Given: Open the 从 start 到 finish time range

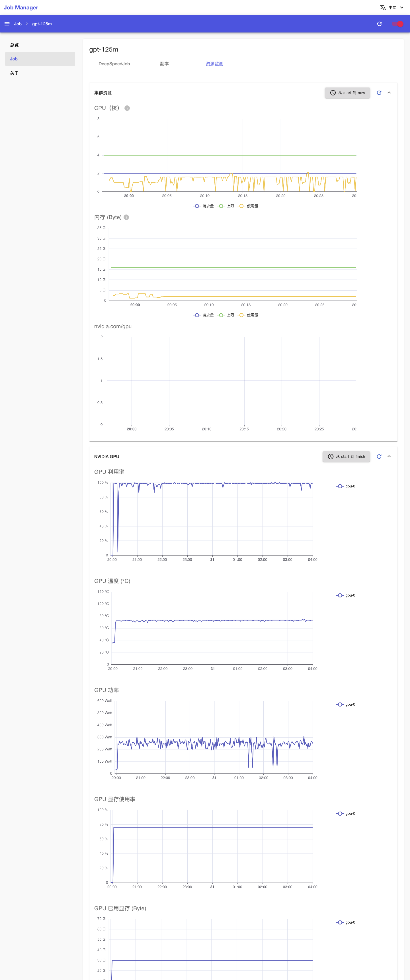Looking at the screenshot, I should pos(346,456).
